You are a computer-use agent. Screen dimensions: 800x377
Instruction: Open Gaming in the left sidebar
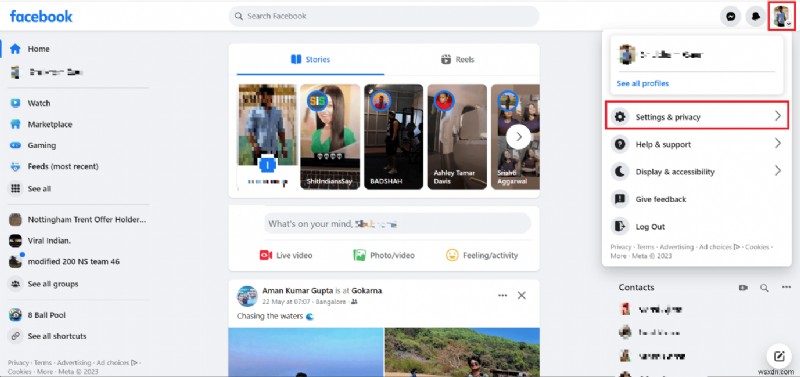pyautogui.click(x=41, y=145)
